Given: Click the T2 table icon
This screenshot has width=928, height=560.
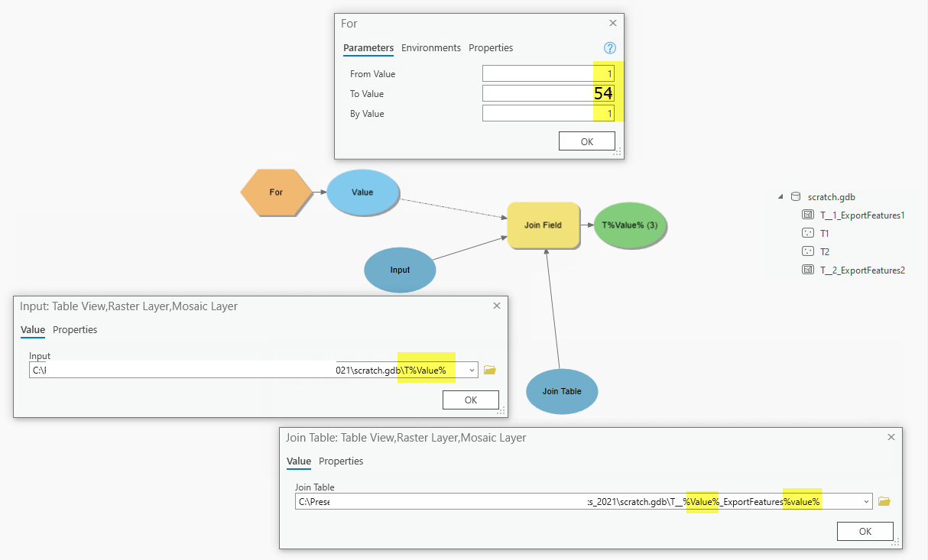Looking at the screenshot, I should click(x=808, y=251).
